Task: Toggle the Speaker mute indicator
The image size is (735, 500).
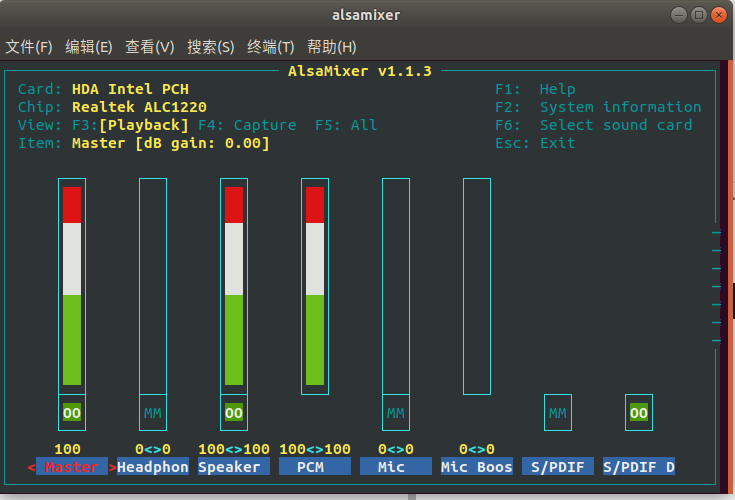Action: (x=234, y=413)
